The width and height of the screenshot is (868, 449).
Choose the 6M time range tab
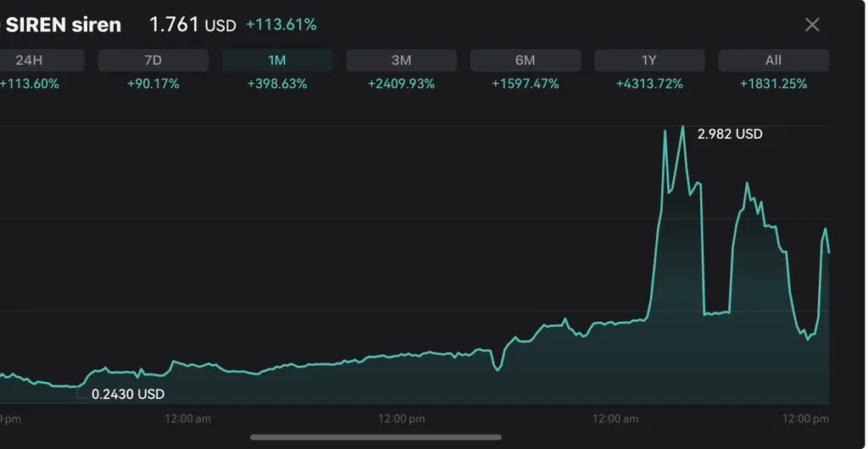[x=525, y=60]
